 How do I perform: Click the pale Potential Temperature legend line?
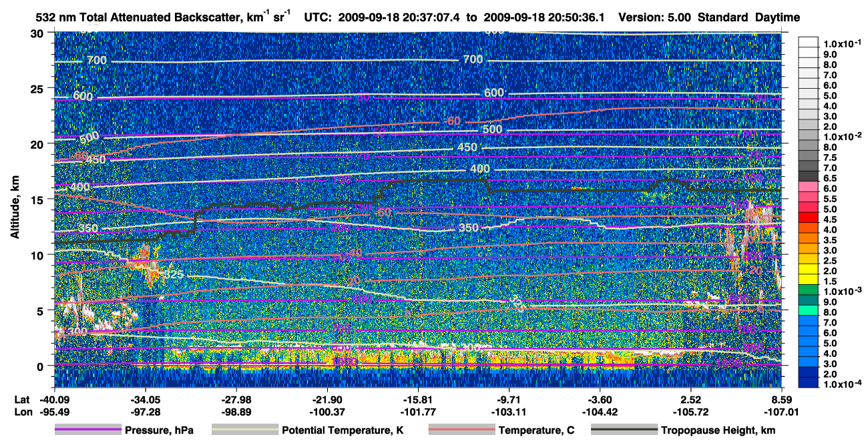(244, 430)
